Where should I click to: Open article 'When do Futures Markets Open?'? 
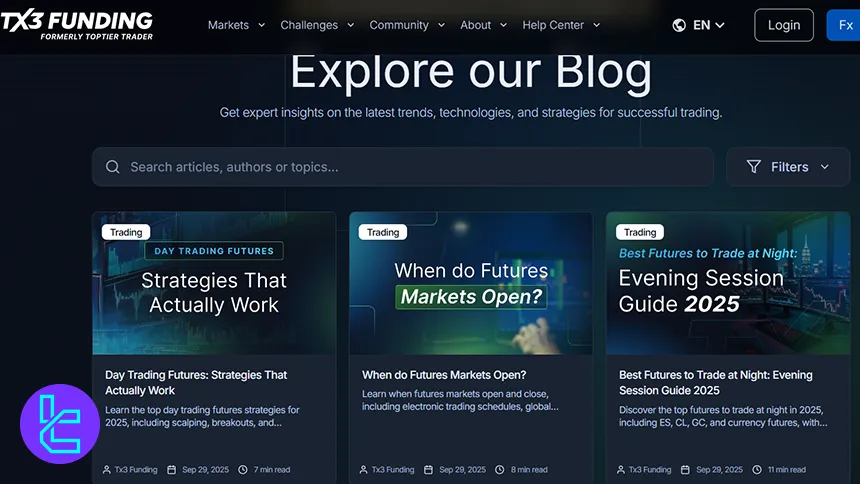(x=444, y=375)
